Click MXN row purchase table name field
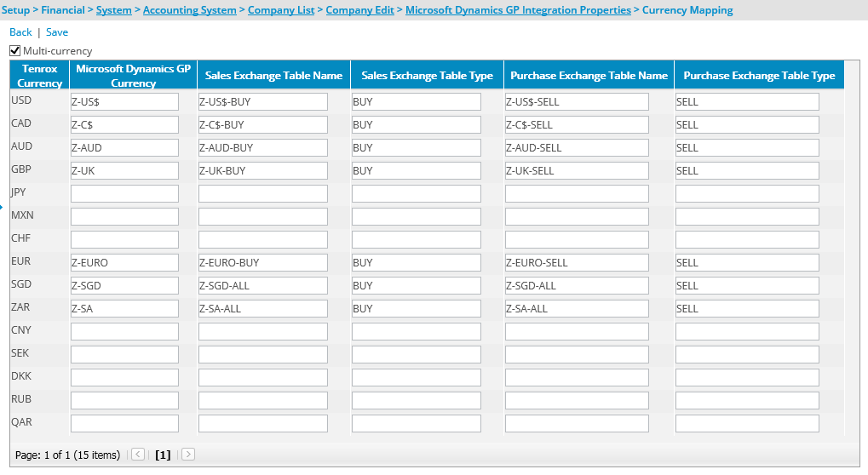 [x=577, y=217]
